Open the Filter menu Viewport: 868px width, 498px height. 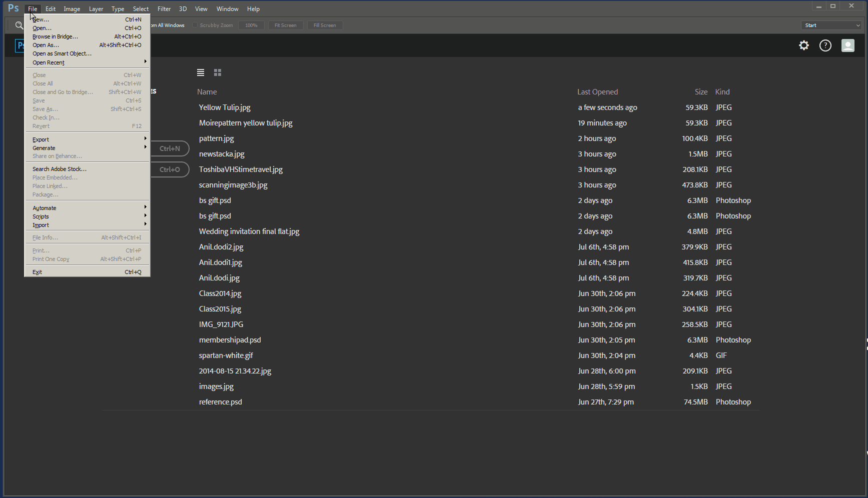(x=164, y=9)
